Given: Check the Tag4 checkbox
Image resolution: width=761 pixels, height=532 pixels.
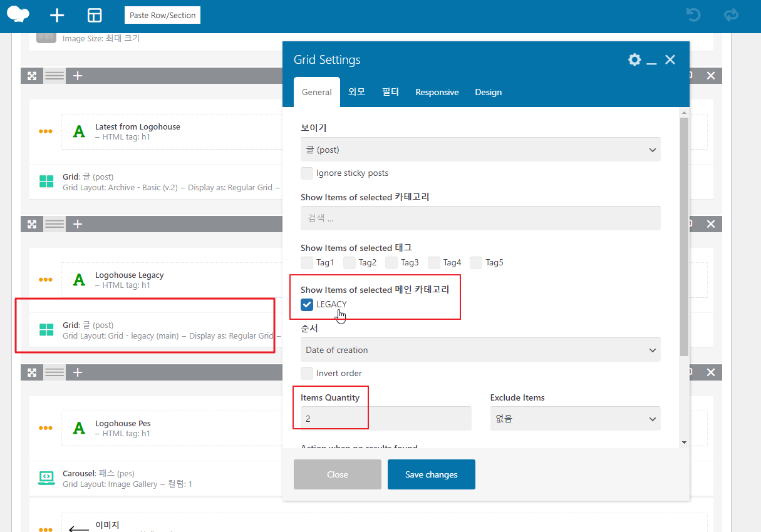Looking at the screenshot, I should 434,262.
